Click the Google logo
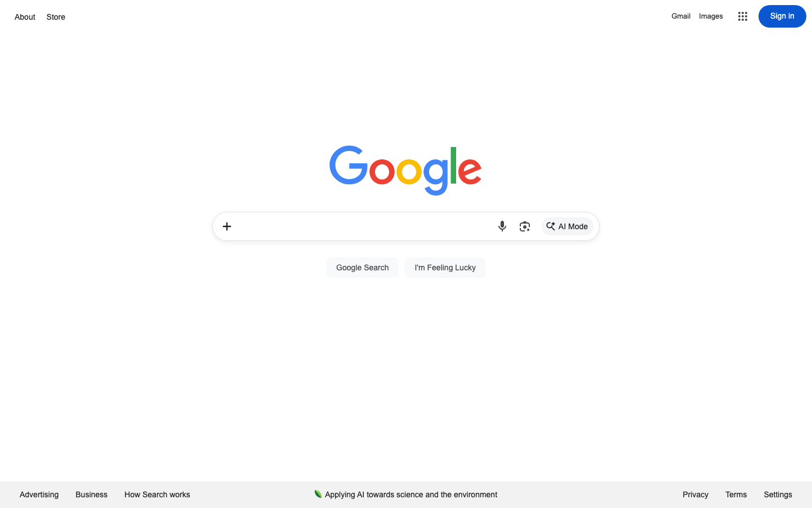 point(405,170)
